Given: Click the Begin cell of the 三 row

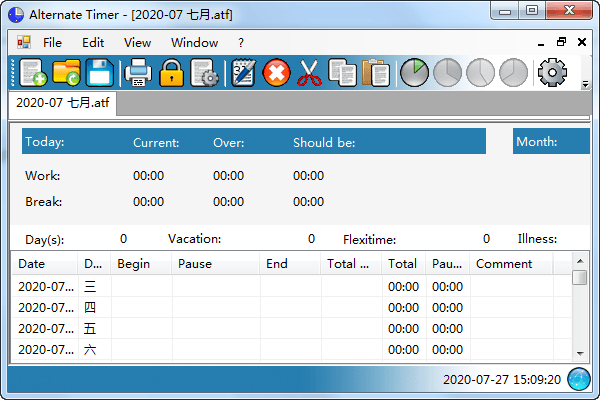Looking at the screenshot, I should click(141, 286).
